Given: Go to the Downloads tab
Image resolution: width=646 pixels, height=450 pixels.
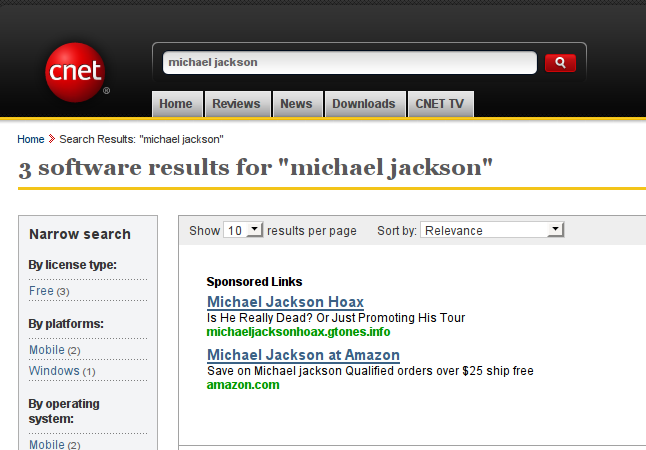Looking at the screenshot, I should pos(365,104).
